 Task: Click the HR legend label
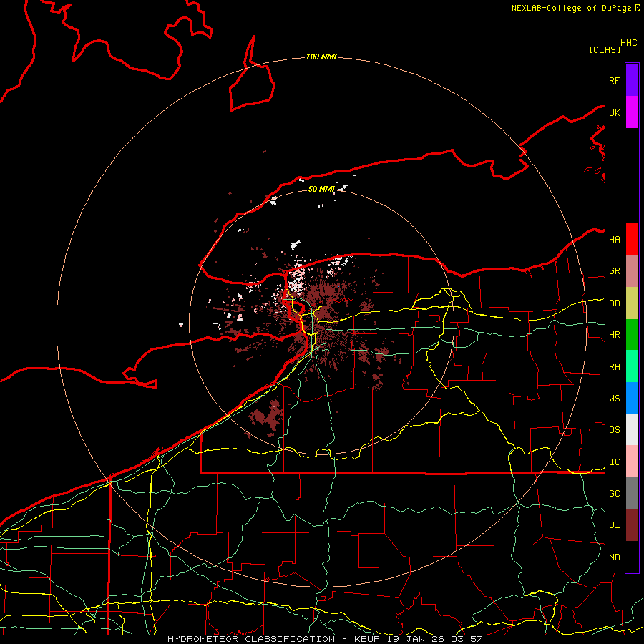tap(615, 335)
